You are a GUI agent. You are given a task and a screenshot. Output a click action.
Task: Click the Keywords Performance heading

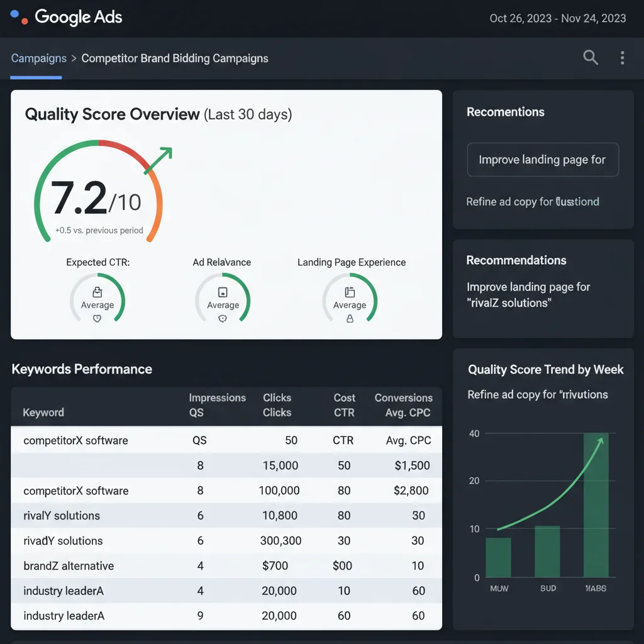tap(82, 369)
